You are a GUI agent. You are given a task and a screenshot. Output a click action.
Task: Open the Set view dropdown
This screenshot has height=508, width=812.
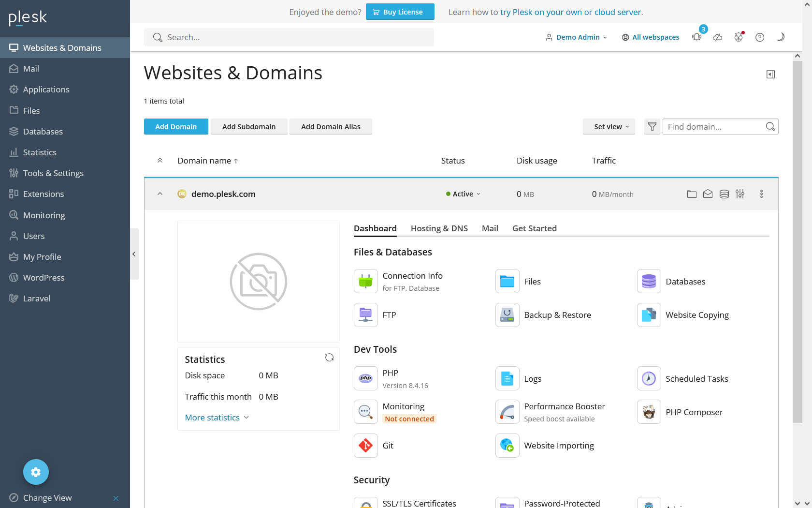pyautogui.click(x=609, y=127)
